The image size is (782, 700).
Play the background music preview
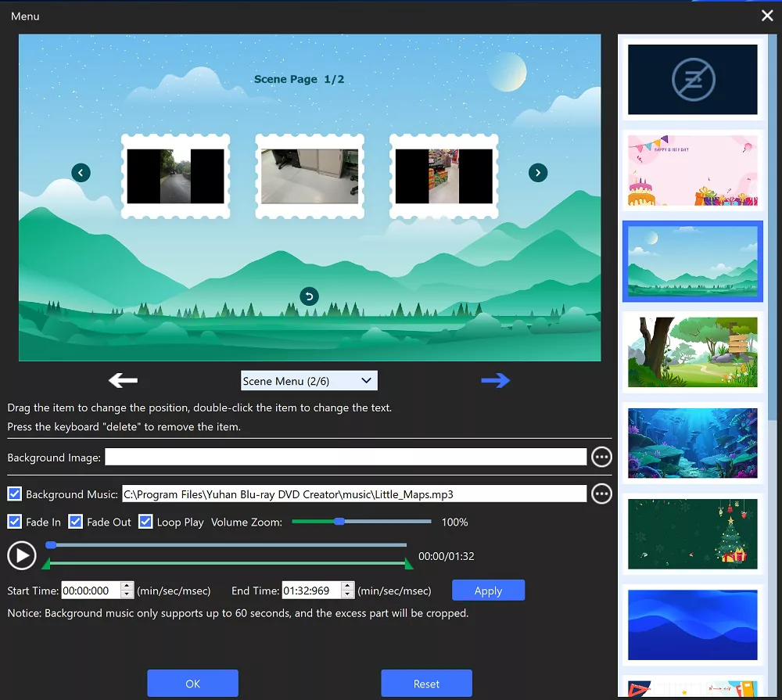pos(22,555)
